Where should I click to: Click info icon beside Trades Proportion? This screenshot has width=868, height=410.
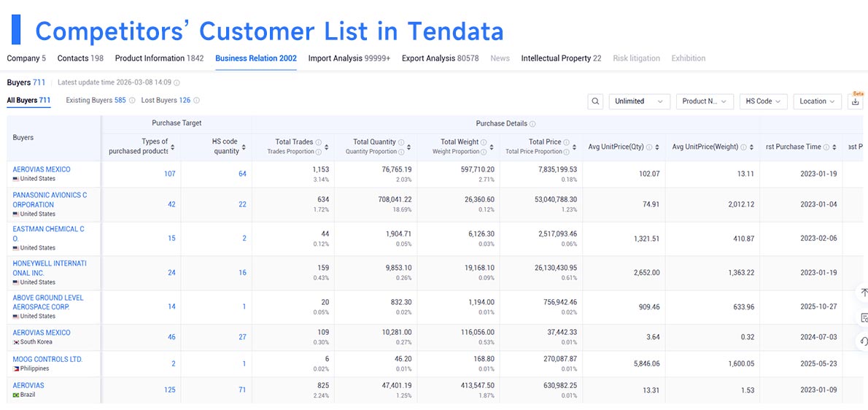[318, 152]
